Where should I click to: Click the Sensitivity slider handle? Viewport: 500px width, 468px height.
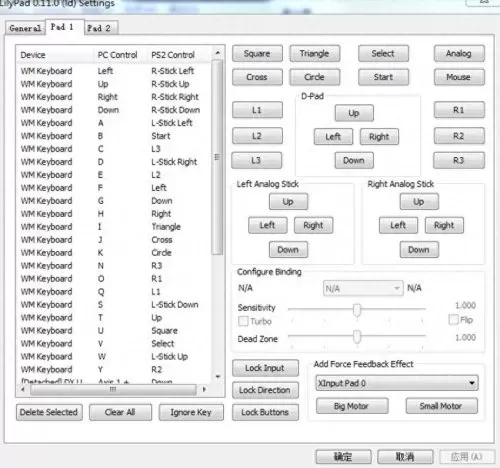pos(357,310)
